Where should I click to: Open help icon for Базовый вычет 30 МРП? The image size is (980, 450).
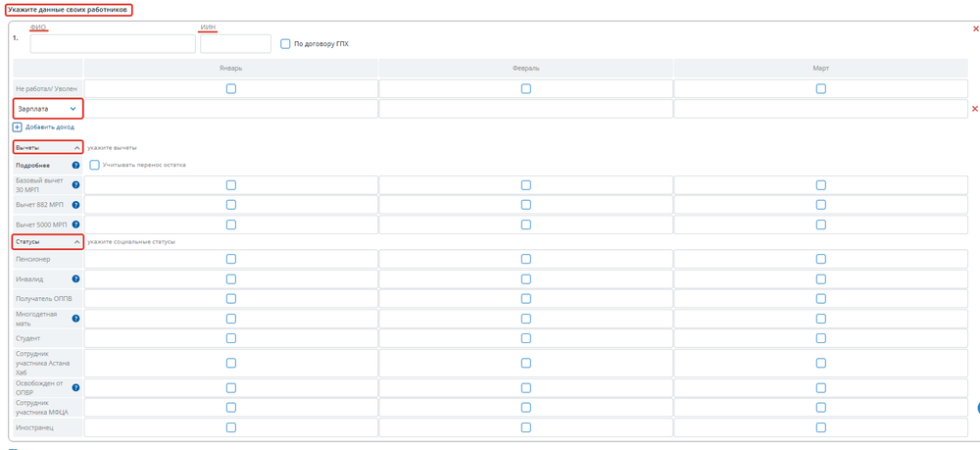[x=75, y=185]
